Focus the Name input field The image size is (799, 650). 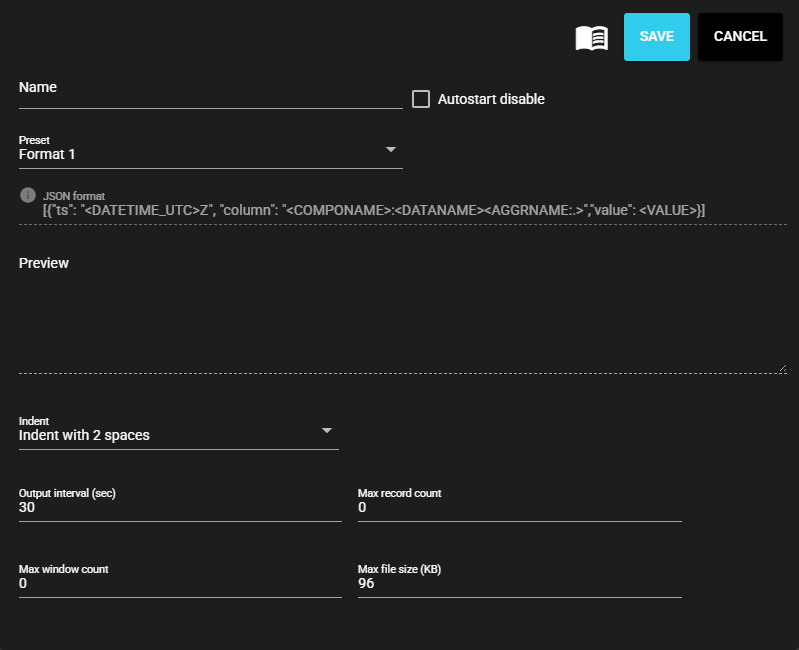tap(210, 94)
